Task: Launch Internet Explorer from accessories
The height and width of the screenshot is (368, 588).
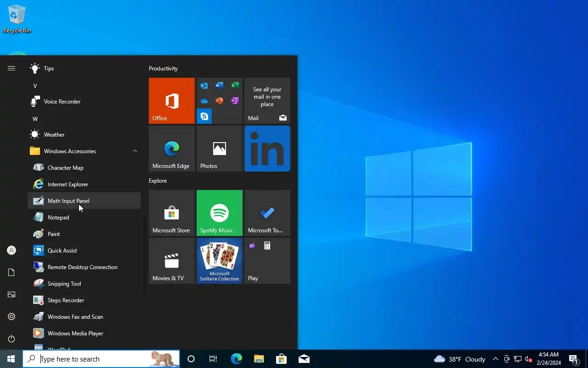Action: tap(84, 184)
